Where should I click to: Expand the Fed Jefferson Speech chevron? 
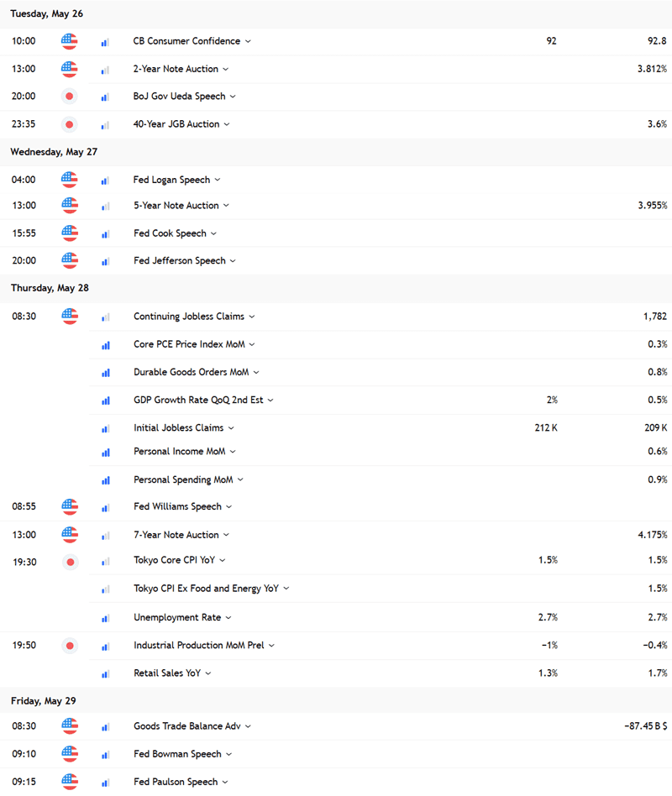[x=233, y=261]
